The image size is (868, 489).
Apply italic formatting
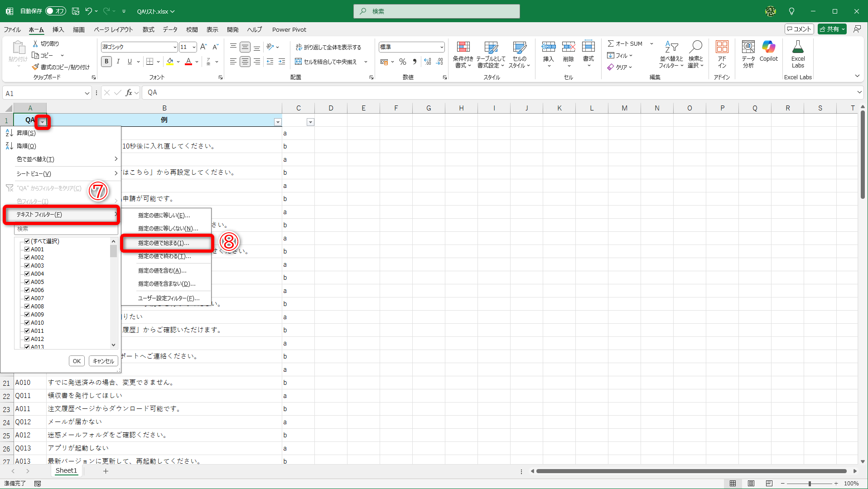[x=118, y=62]
